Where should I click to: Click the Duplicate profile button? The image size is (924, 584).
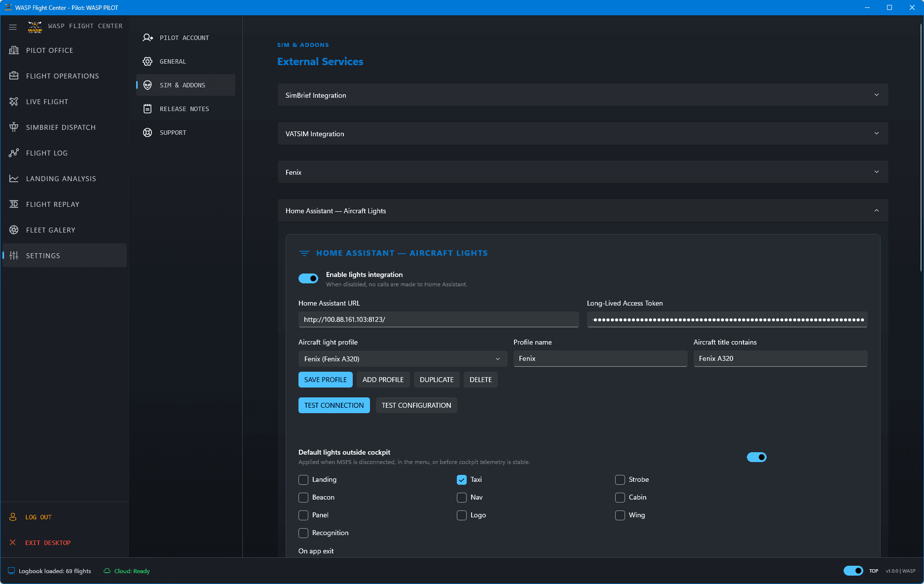point(437,380)
